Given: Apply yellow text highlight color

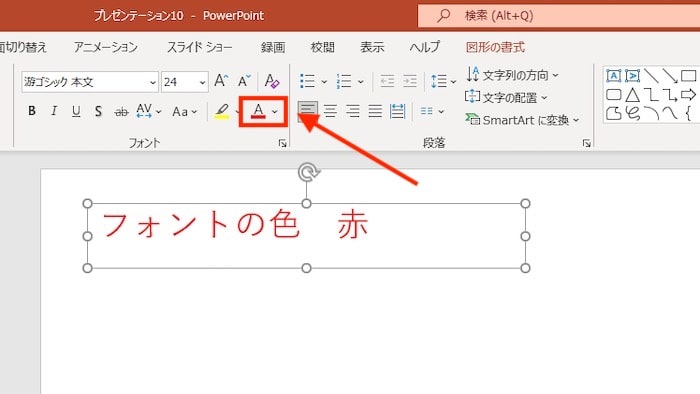Looking at the screenshot, I should point(222,111).
